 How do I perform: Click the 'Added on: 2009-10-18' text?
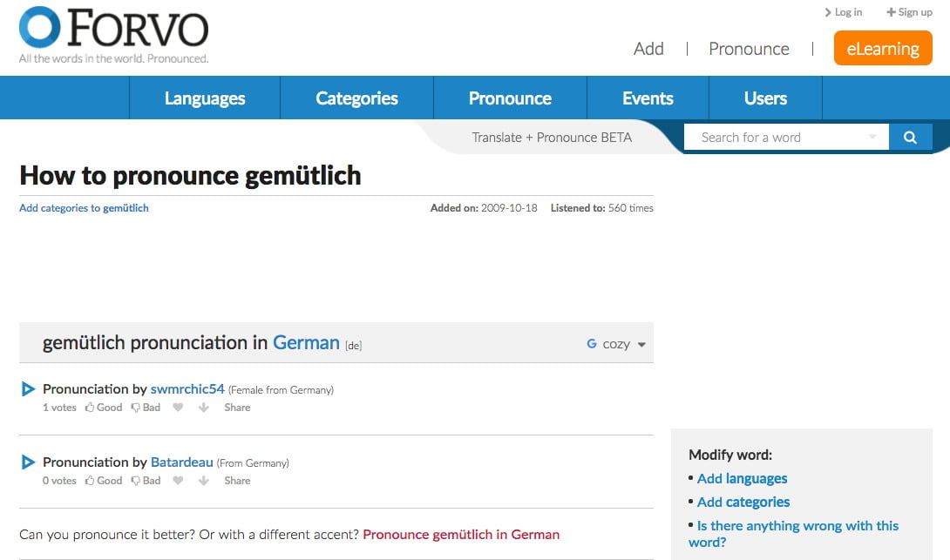[484, 207]
